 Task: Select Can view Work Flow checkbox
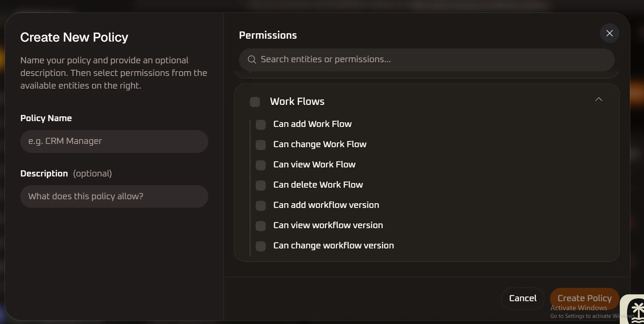tap(261, 165)
